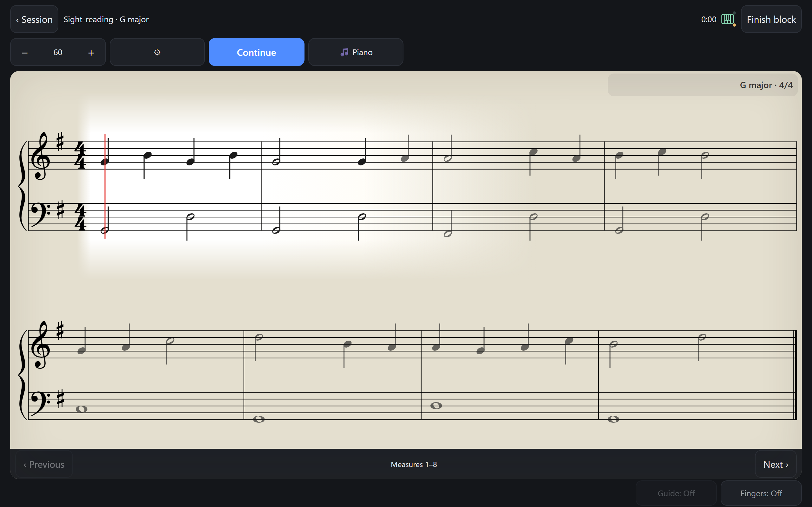Click the red playhead cursor line
This screenshot has width=812, height=507.
click(x=105, y=186)
